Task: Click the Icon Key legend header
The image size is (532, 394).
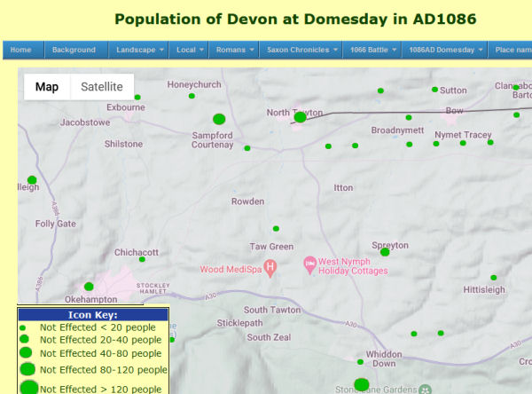Action: pyautogui.click(x=93, y=314)
